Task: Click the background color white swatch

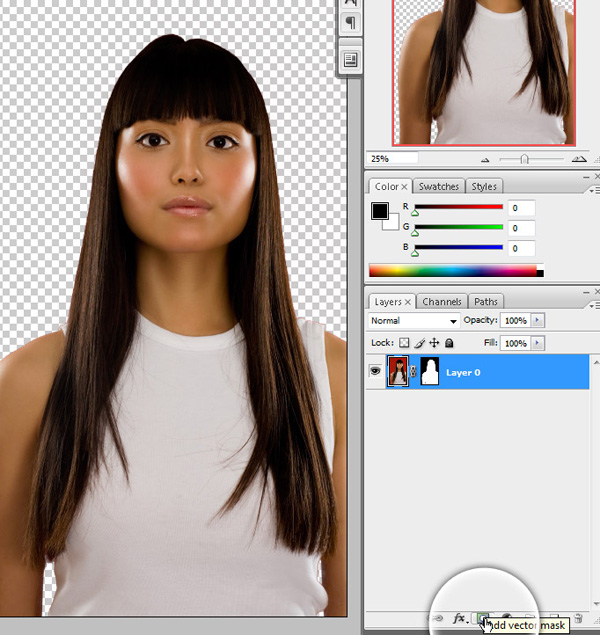Action: (393, 224)
